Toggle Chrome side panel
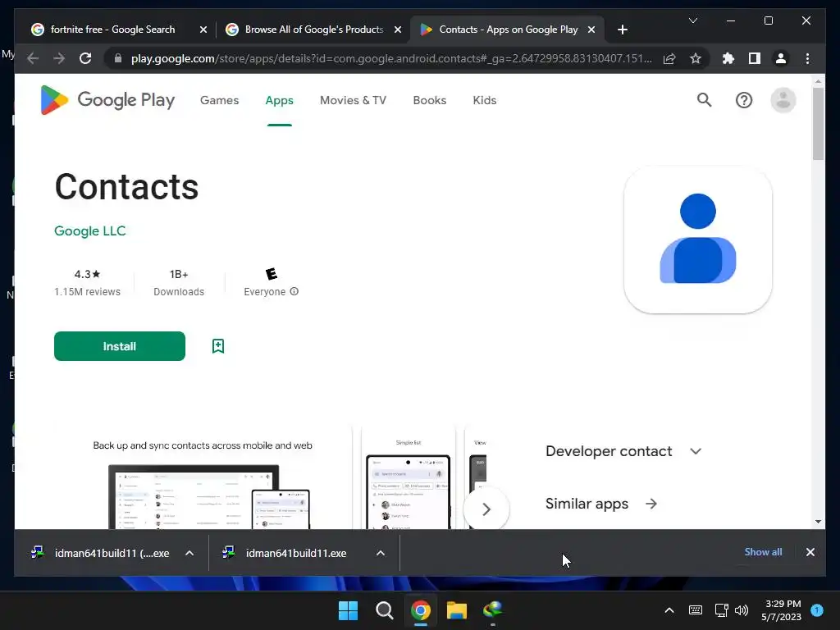 coord(755,58)
